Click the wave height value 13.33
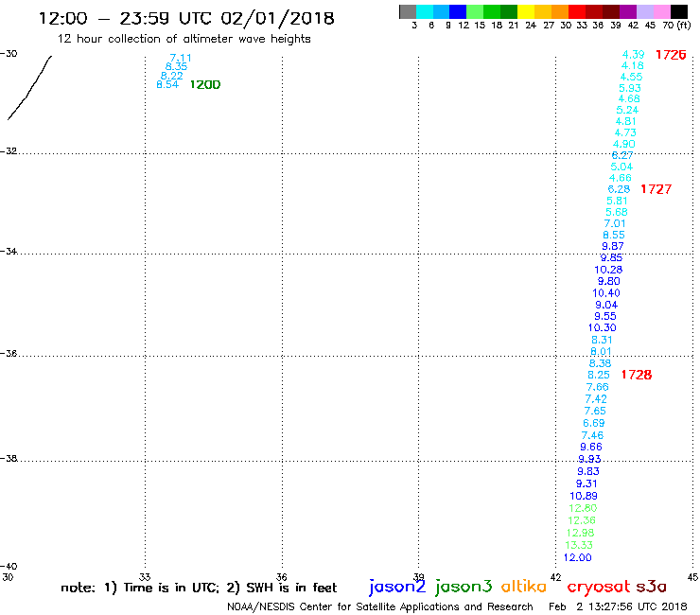 click(x=579, y=545)
